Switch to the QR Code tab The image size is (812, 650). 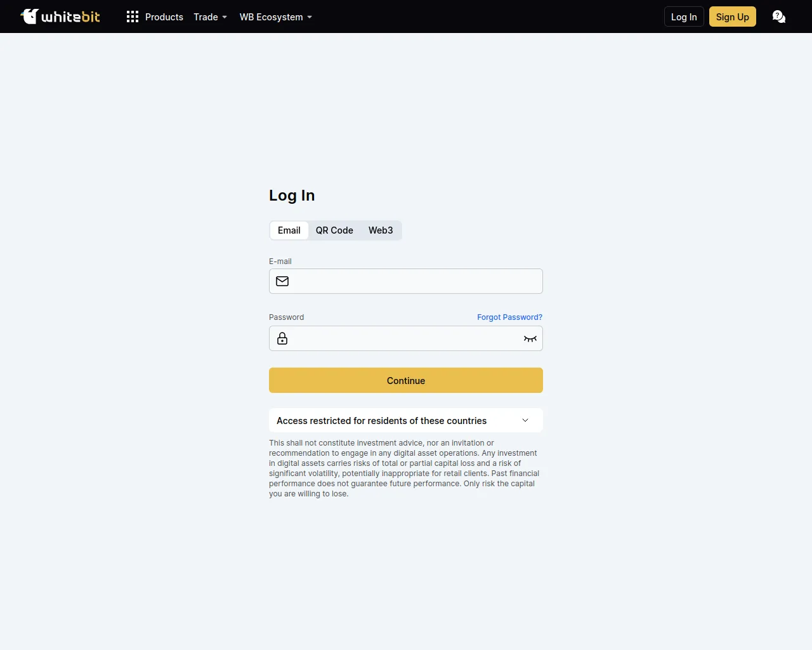pyautogui.click(x=334, y=230)
